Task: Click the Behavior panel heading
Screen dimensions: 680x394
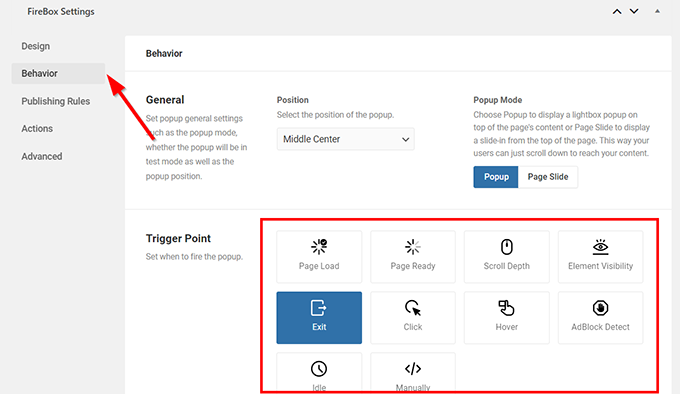Action: tap(164, 53)
